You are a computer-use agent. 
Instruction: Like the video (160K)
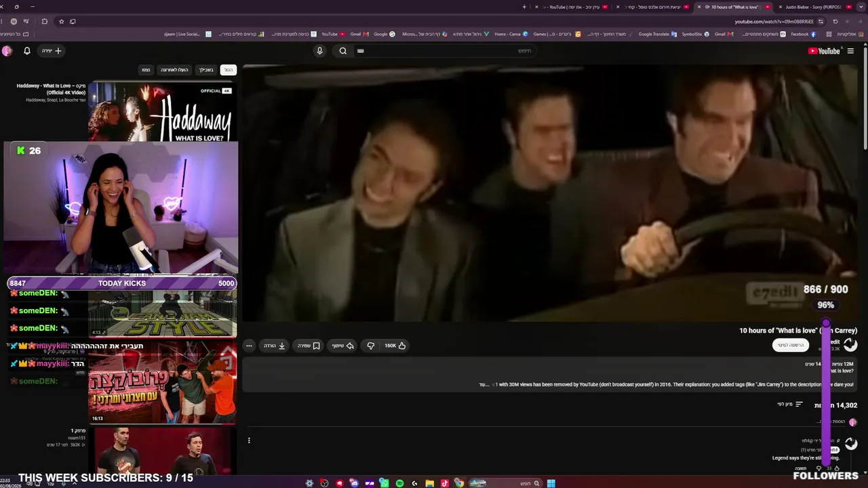pyautogui.click(x=395, y=346)
